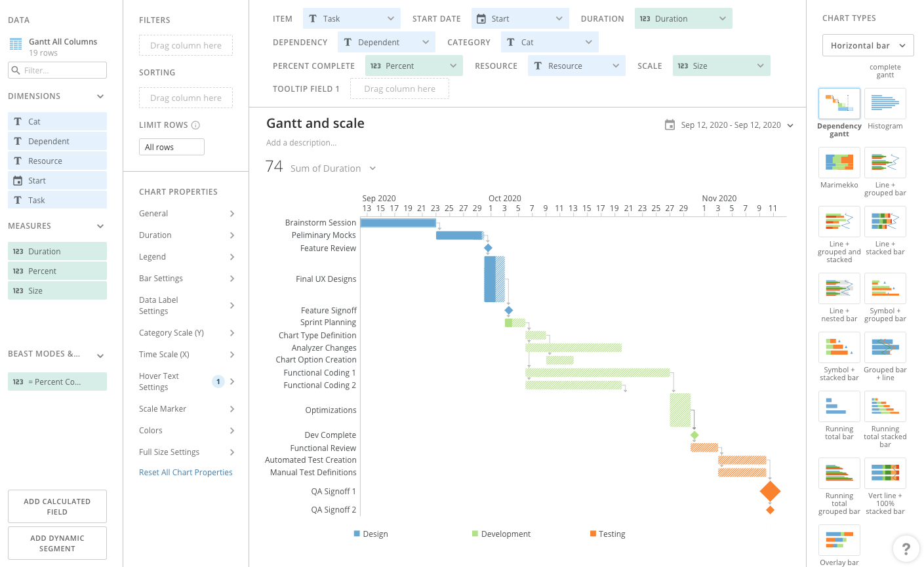The height and width of the screenshot is (567, 924).
Task: Collapse the Dimensions section
Action: tap(100, 96)
